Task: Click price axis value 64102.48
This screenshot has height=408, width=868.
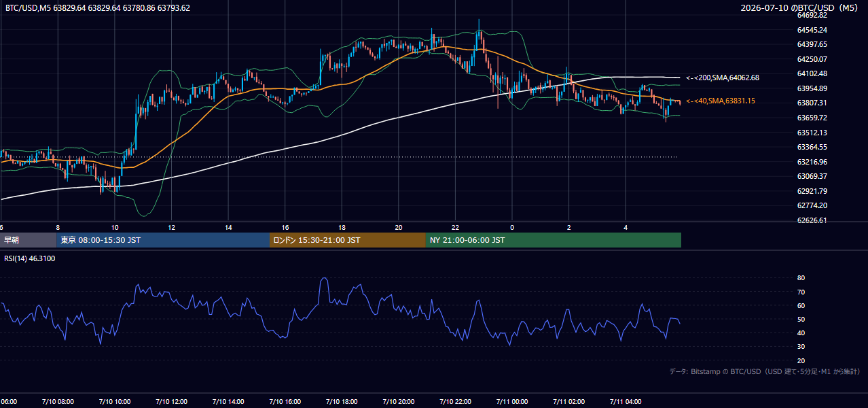Action: point(812,73)
